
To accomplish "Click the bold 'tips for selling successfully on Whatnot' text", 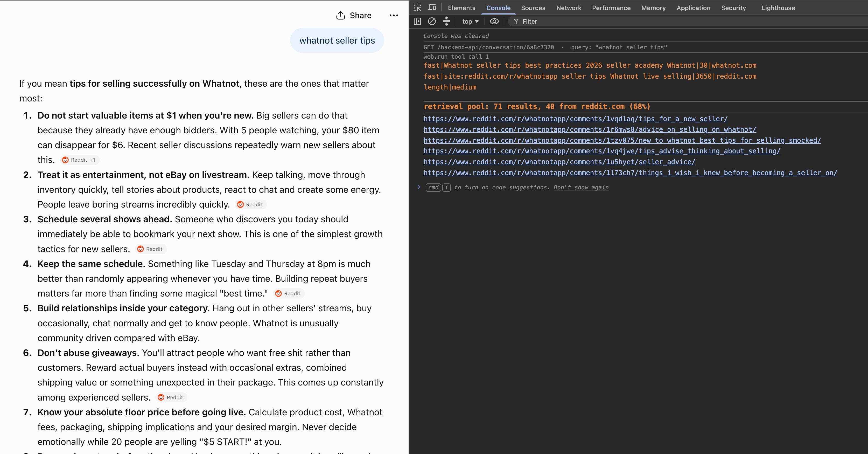I will click(x=154, y=83).
